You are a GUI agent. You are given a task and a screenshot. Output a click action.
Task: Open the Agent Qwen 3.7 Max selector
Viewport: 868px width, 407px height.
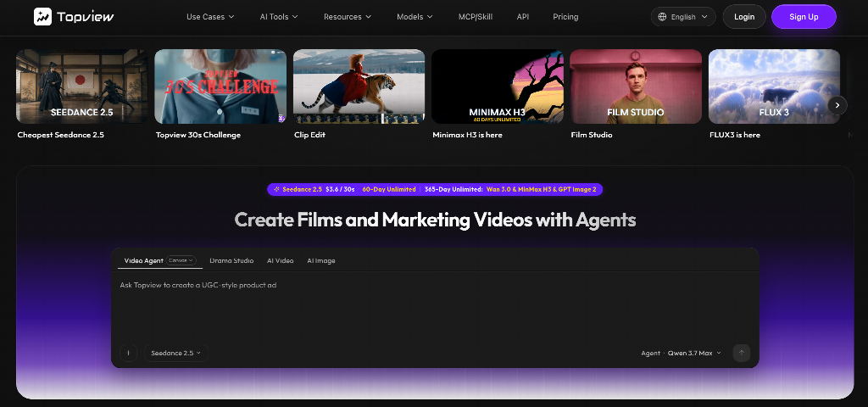coord(681,353)
